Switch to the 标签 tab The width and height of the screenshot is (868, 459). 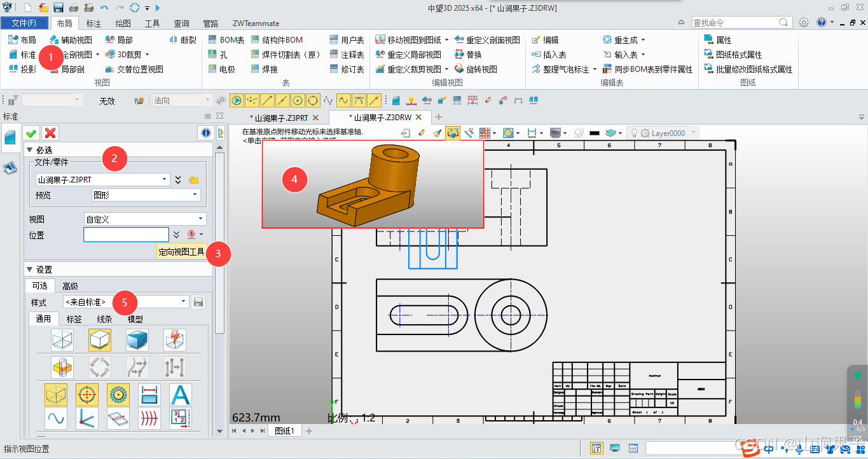point(74,319)
